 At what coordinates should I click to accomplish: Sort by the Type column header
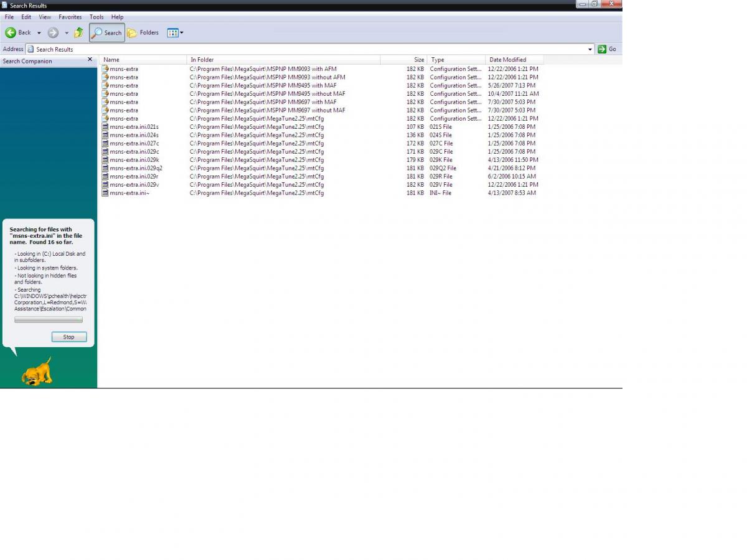[456, 60]
